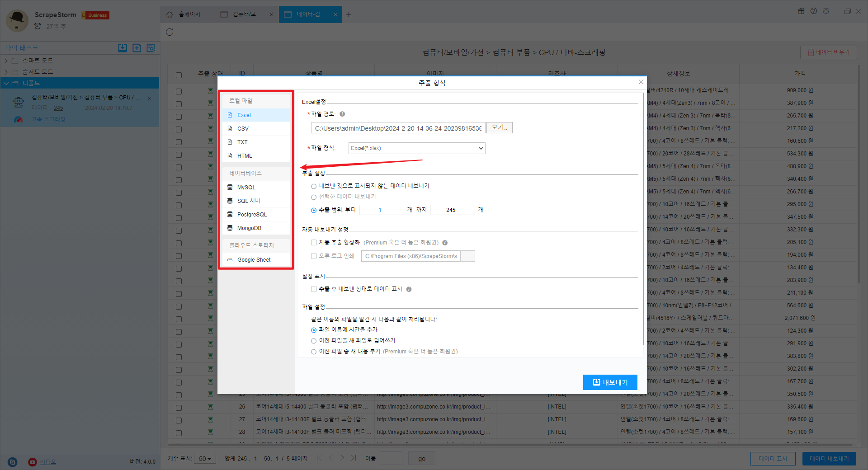The height and width of the screenshot is (470, 868).
Task: Click the import task icon
Action: click(x=123, y=48)
